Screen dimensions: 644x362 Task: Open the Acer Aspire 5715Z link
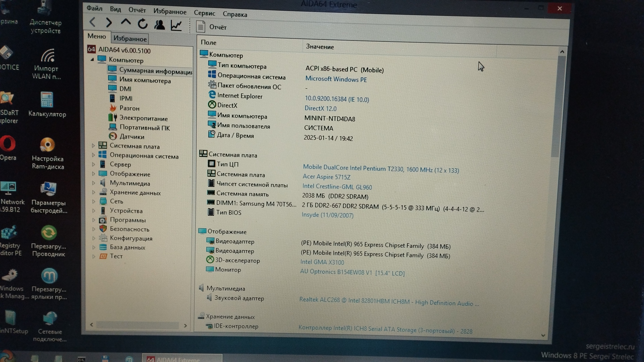pyautogui.click(x=326, y=177)
